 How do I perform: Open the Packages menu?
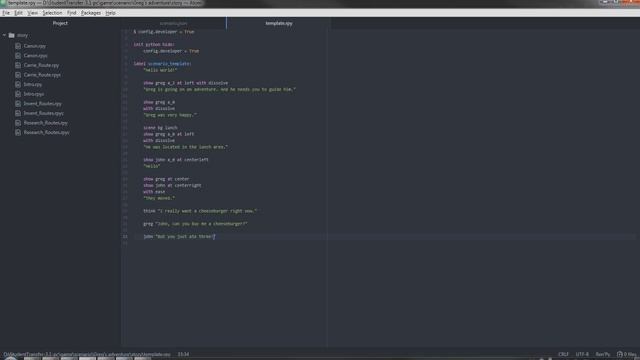[91, 13]
